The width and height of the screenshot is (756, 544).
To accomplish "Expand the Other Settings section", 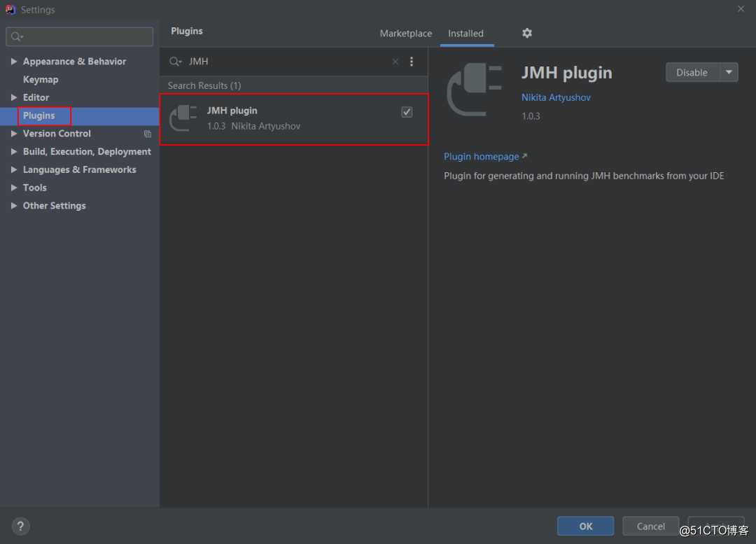I will [x=14, y=205].
